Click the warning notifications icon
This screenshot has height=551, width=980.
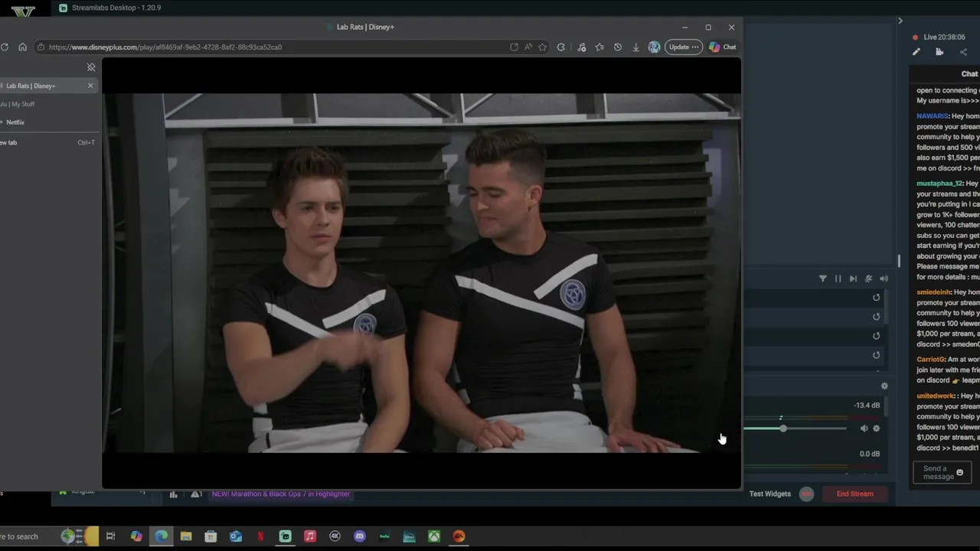(x=196, y=494)
